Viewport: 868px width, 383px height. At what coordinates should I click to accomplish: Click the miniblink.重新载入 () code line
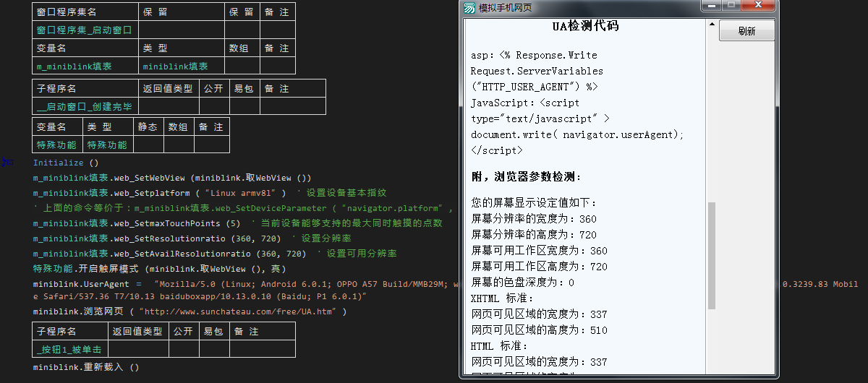click(85, 368)
